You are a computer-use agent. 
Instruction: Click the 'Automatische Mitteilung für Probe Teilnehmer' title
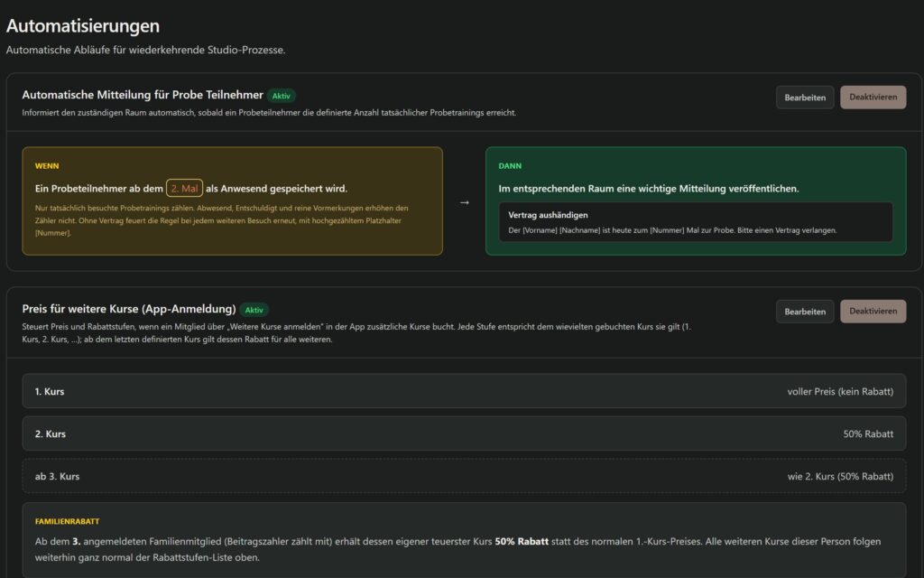click(143, 95)
